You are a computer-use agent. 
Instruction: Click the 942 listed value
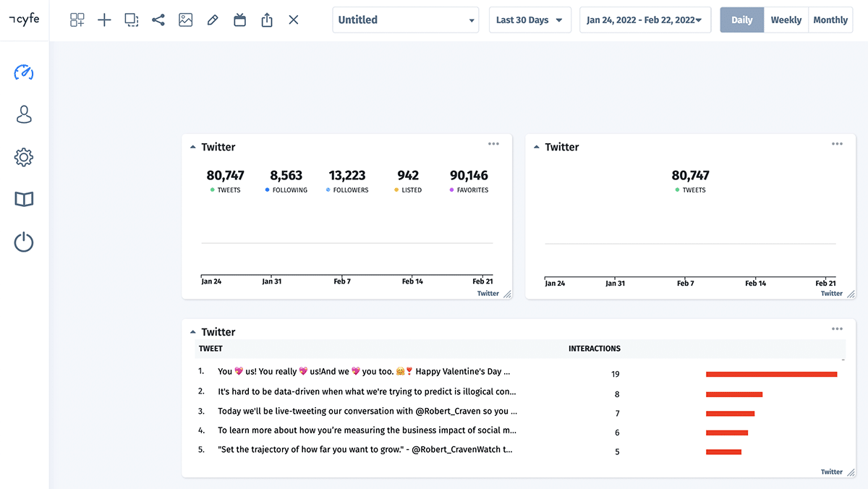pos(408,175)
